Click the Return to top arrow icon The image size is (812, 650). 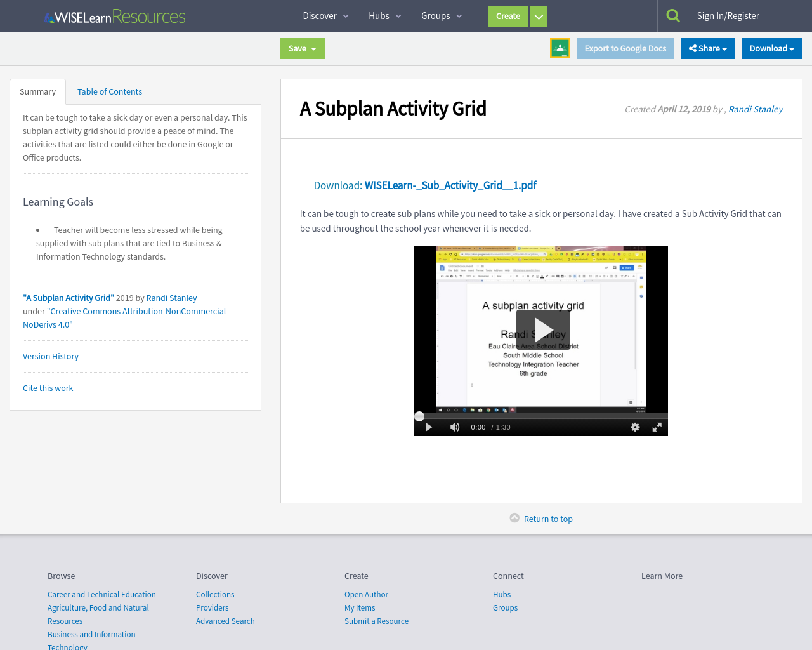[x=514, y=517]
